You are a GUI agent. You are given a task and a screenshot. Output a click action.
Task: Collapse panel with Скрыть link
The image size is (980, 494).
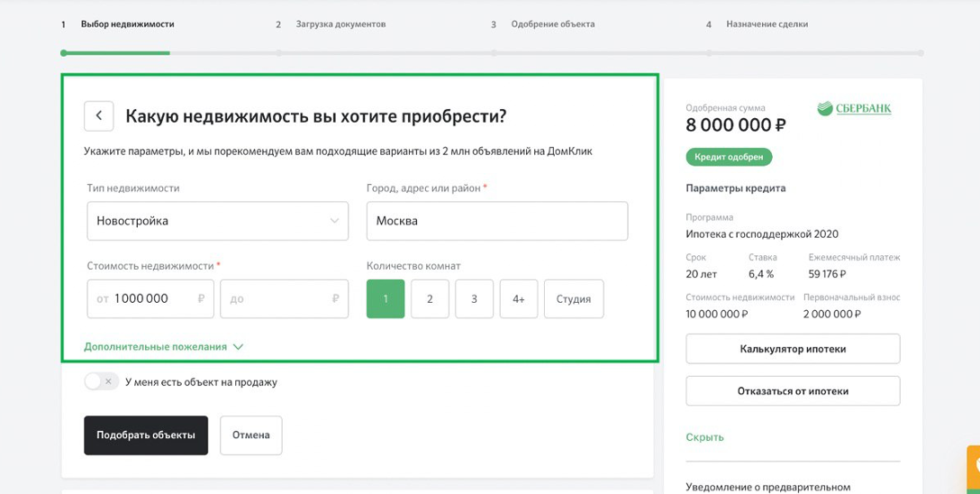[x=704, y=437]
